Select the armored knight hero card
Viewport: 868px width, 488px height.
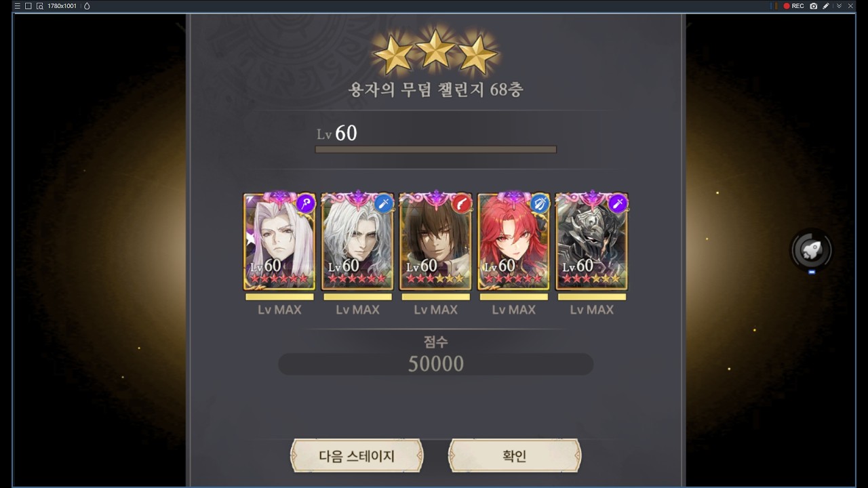click(591, 241)
